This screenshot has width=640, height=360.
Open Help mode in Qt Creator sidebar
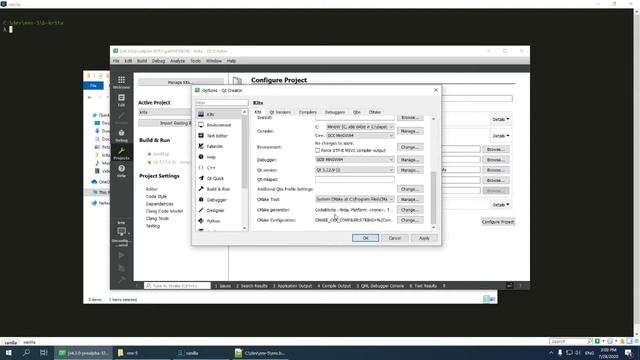tap(121, 171)
